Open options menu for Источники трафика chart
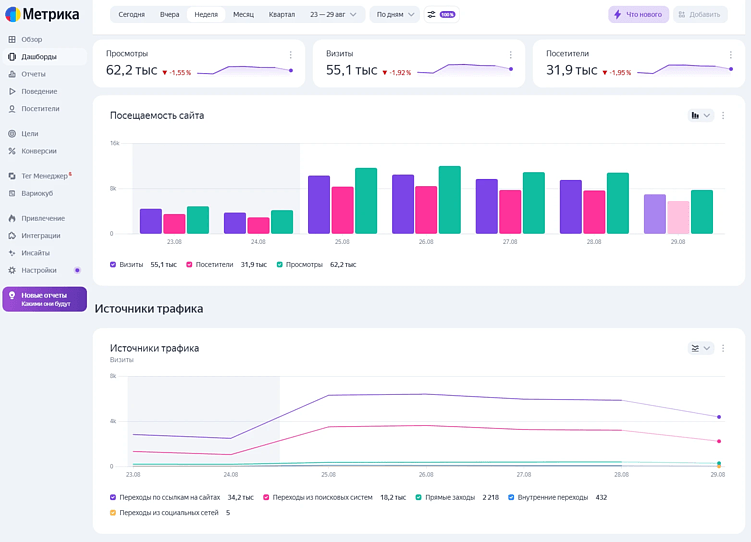This screenshot has width=751, height=542. [x=723, y=348]
